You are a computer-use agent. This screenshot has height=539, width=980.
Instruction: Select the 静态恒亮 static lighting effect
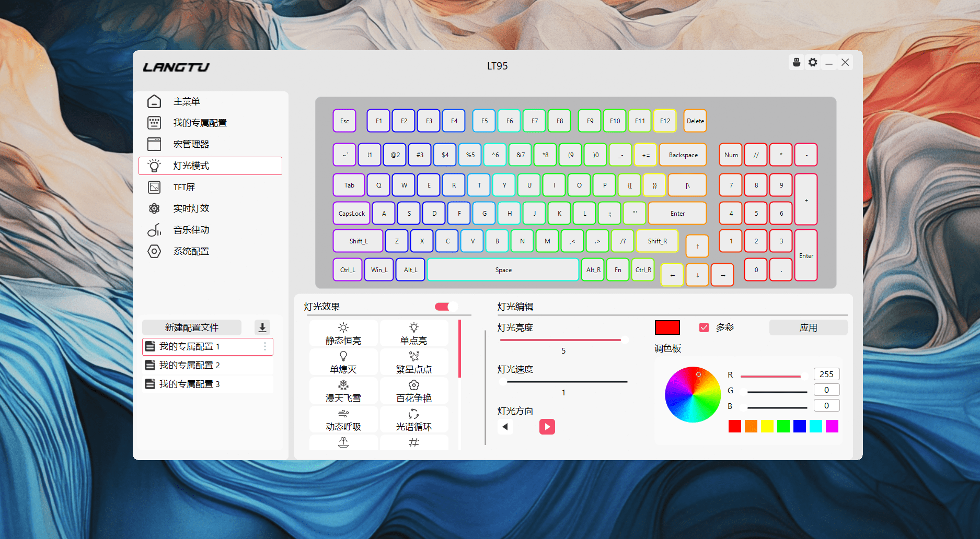click(x=343, y=334)
